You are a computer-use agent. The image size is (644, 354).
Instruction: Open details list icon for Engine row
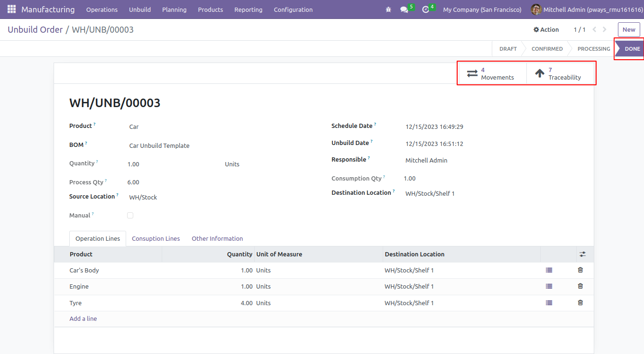pyautogui.click(x=549, y=286)
